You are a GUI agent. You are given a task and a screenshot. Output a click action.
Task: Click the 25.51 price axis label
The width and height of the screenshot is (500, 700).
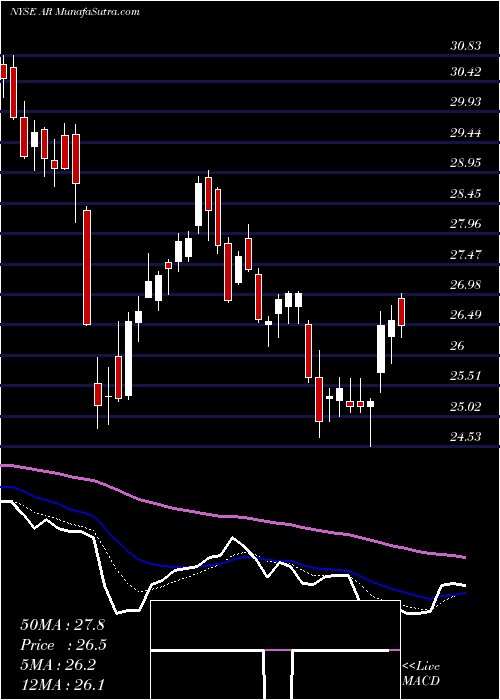point(465,376)
